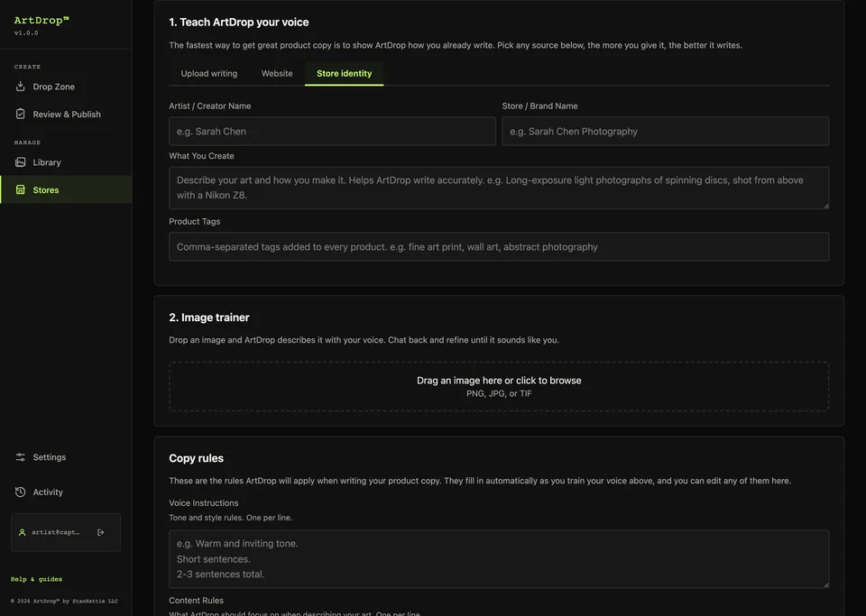
Task: Click the ArtDrop logo
Action: [41, 21]
